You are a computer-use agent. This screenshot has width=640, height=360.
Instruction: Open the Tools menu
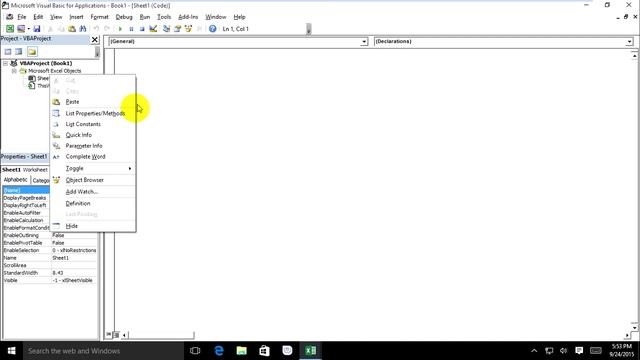[164, 17]
